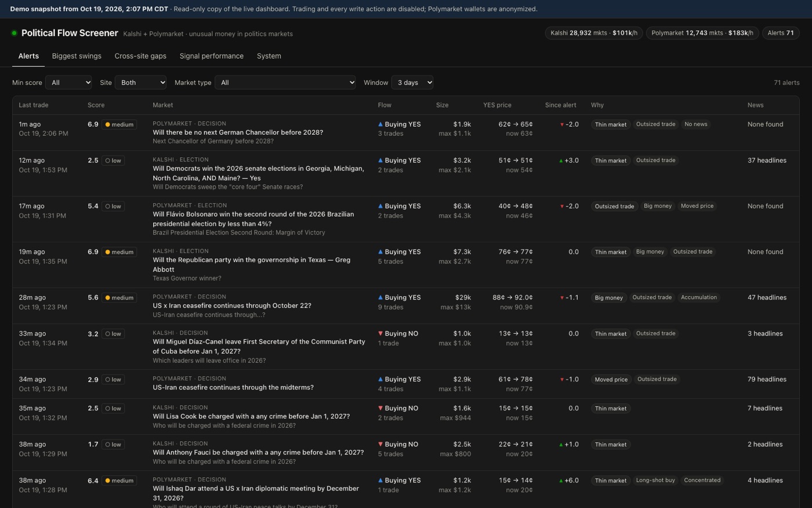Click the Polymarket 12,743 mkts stat pill

pos(702,33)
